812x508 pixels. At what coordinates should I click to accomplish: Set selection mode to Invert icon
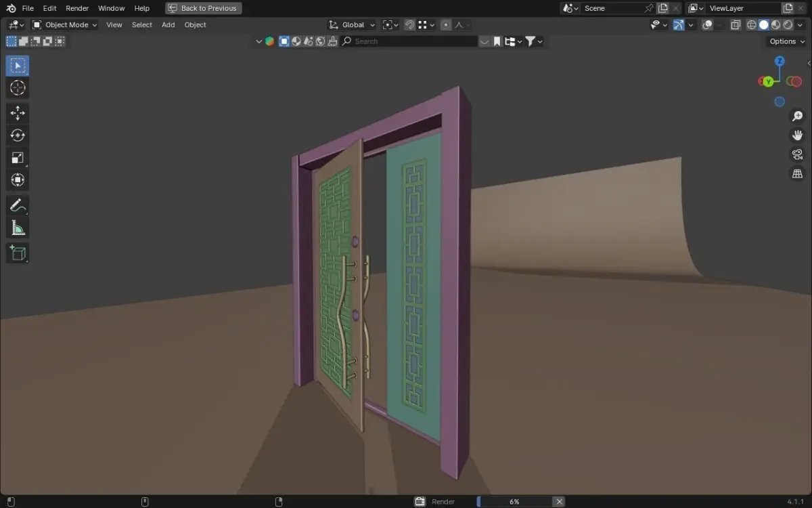[x=48, y=41]
